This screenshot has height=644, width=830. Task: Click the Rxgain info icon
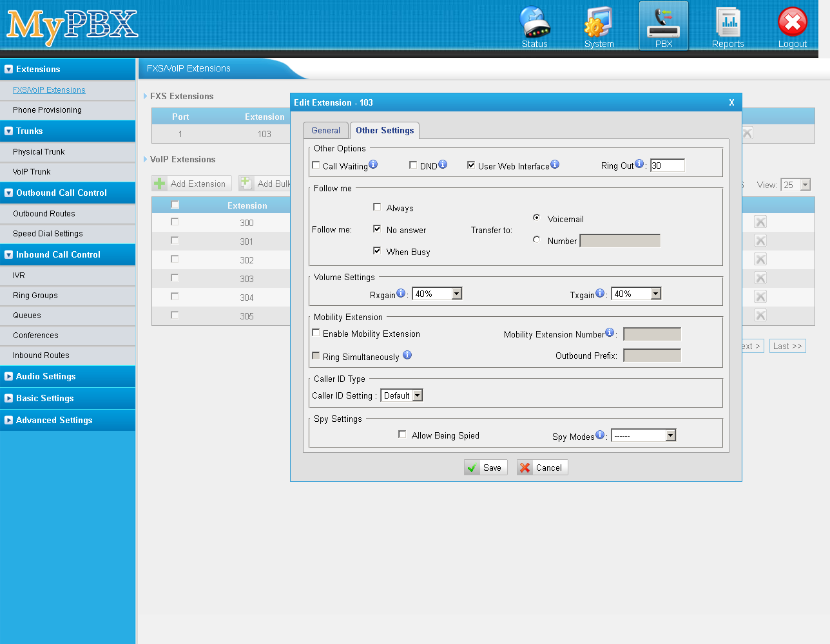click(x=401, y=293)
